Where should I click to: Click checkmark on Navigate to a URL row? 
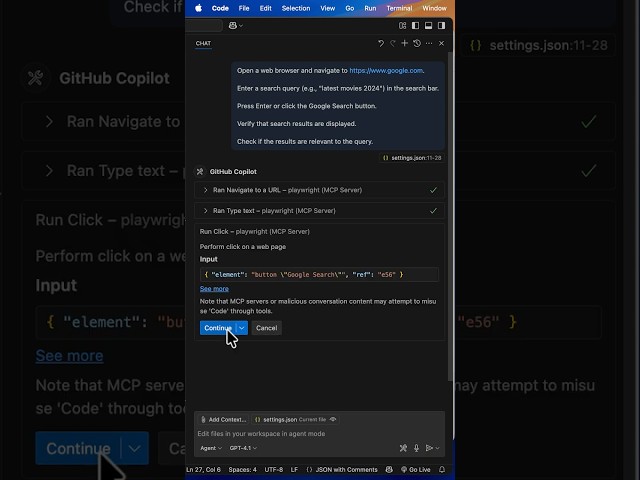point(433,190)
